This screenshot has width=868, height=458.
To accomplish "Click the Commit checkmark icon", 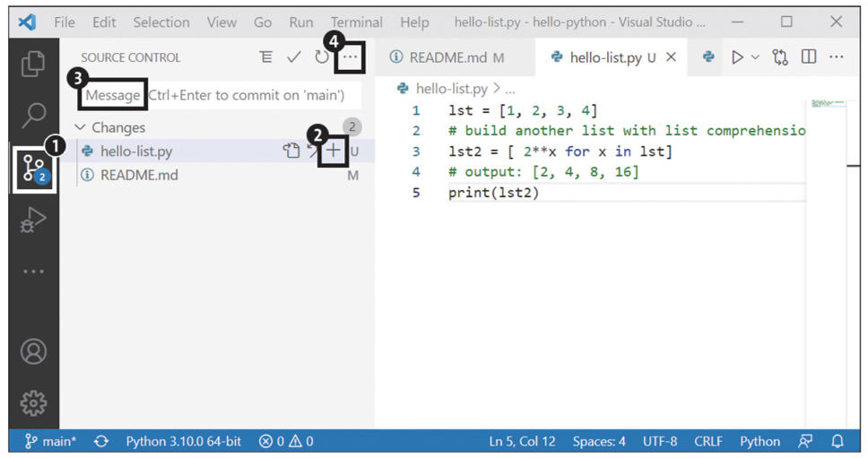I will tap(294, 57).
